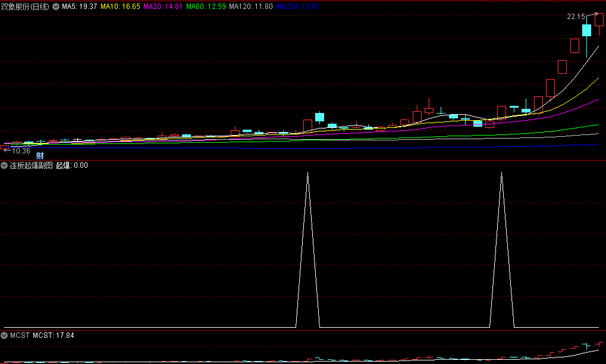Click the 起爆: 0.00 value readout
This screenshot has height=364, width=606.
click(72, 165)
